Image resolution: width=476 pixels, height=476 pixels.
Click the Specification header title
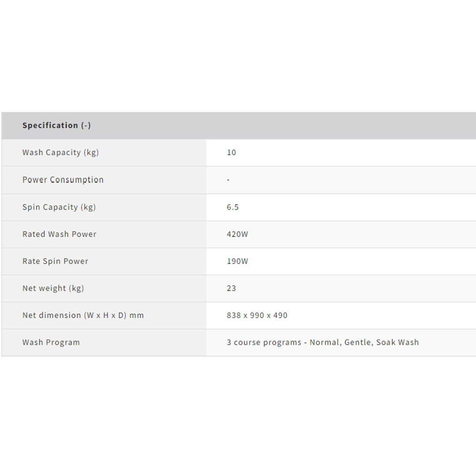[x=50, y=126]
